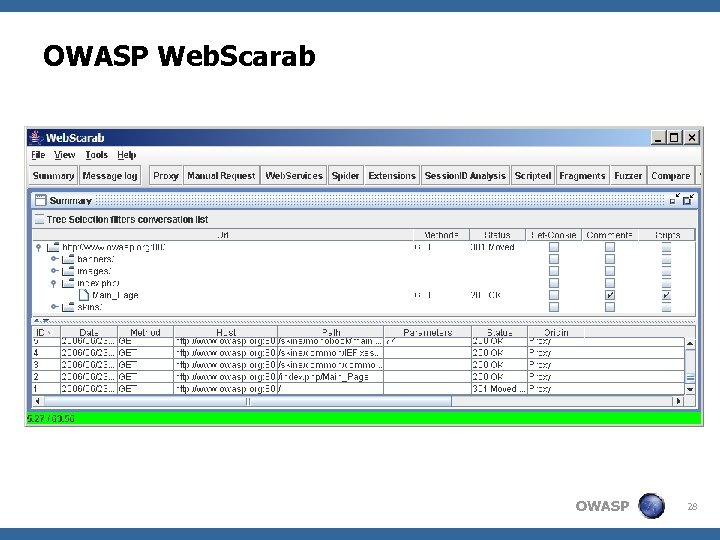The image size is (720, 540).
Task: Open the File menu
Action: [38, 155]
